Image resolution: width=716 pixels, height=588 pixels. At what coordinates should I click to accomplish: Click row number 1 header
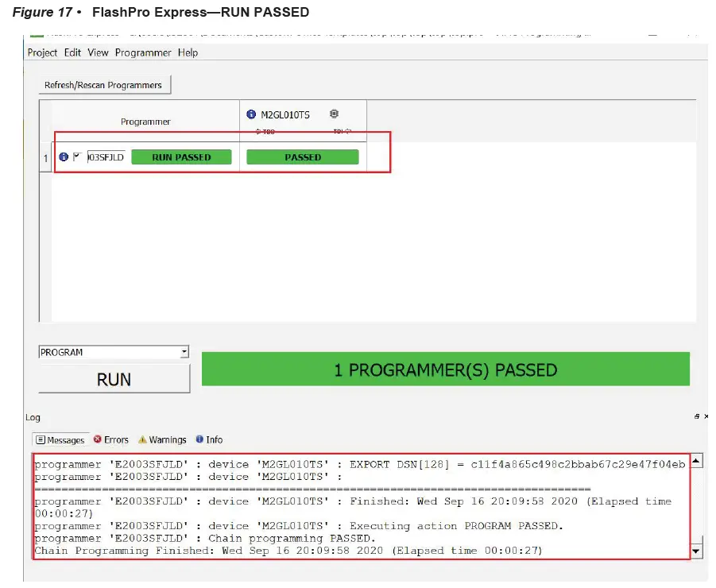coord(45,158)
